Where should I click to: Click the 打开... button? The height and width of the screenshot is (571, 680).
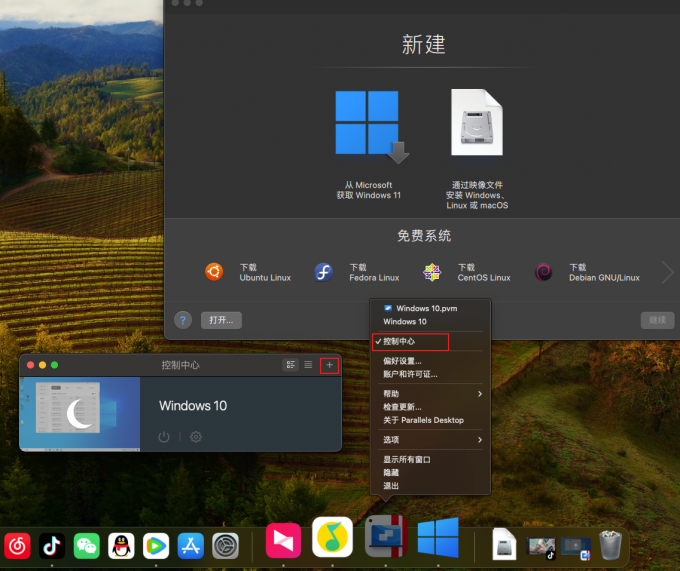[x=221, y=320]
